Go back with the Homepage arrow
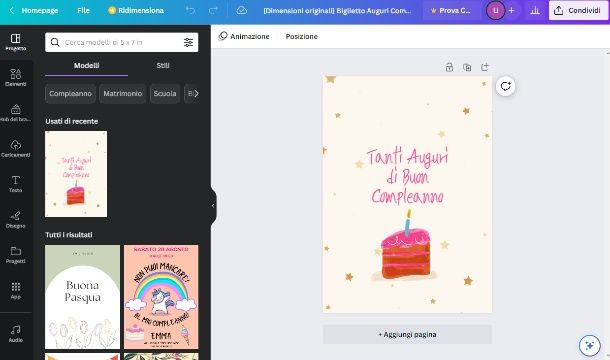The image size is (610, 360). click(12, 11)
